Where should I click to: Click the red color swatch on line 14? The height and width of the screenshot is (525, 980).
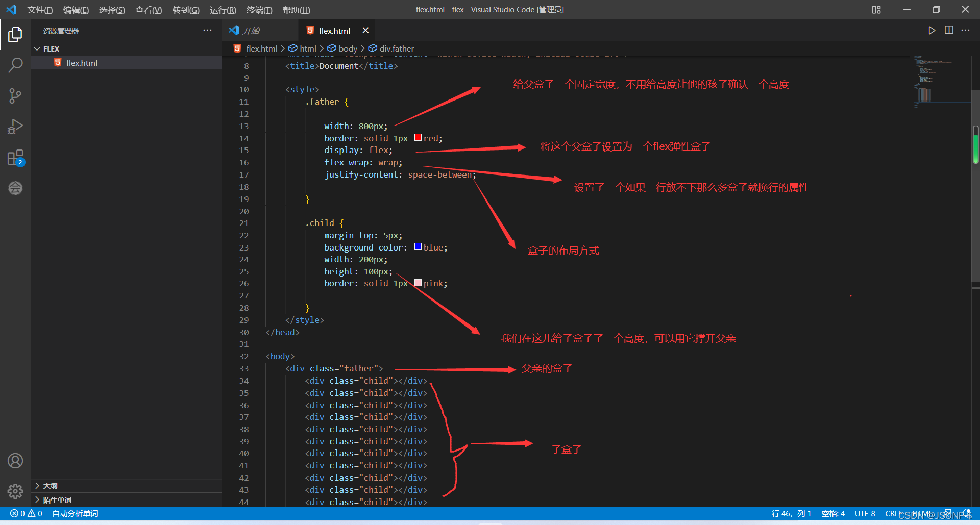(418, 138)
